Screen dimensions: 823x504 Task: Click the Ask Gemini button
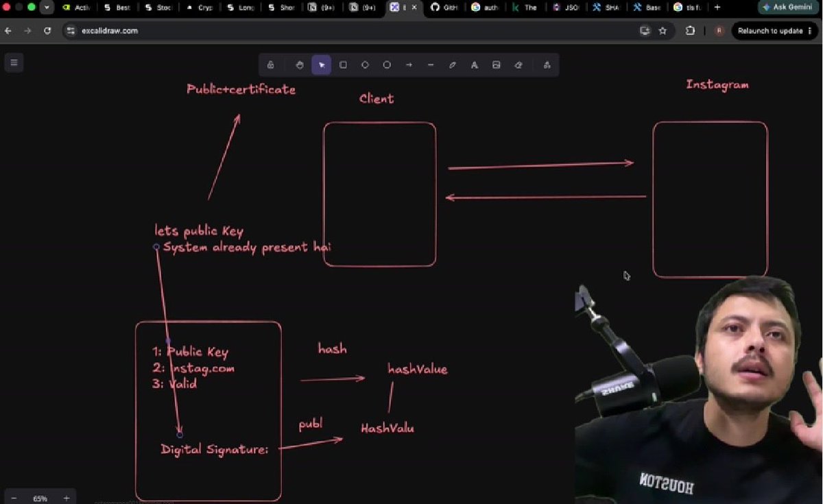tap(788, 8)
